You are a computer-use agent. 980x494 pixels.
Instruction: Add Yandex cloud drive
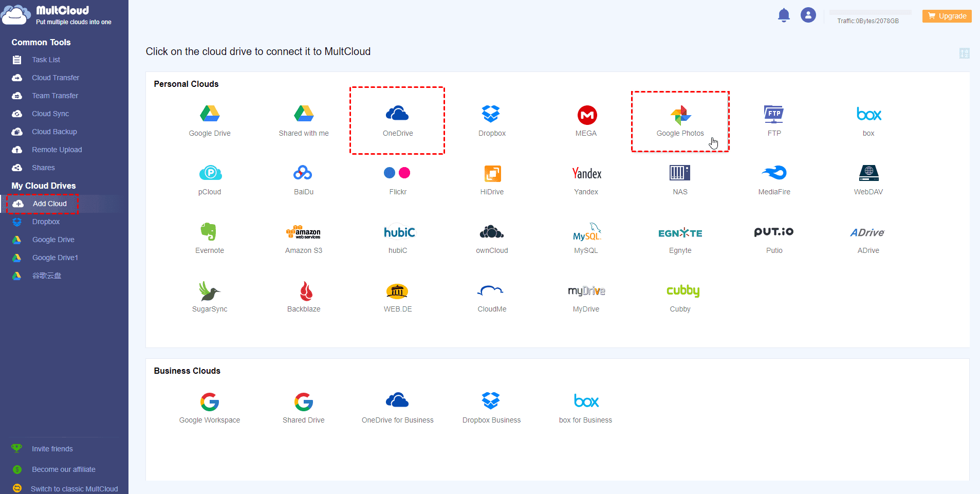pyautogui.click(x=586, y=180)
